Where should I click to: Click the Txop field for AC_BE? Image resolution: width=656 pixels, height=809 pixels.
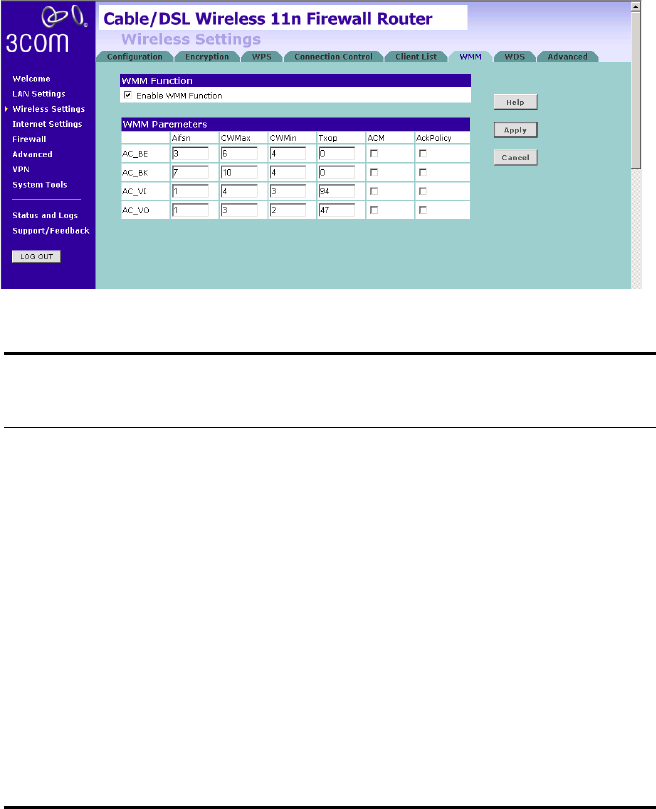[x=337, y=153]
